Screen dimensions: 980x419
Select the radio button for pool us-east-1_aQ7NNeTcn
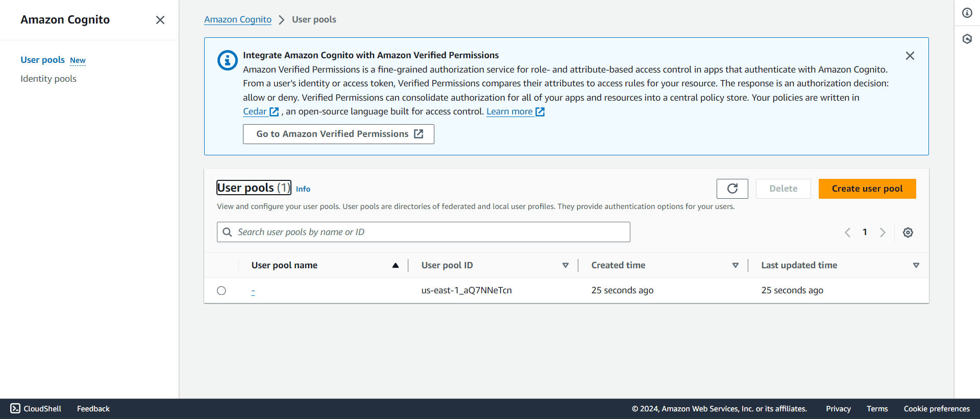pyautogui.click(x=222, y=291)
